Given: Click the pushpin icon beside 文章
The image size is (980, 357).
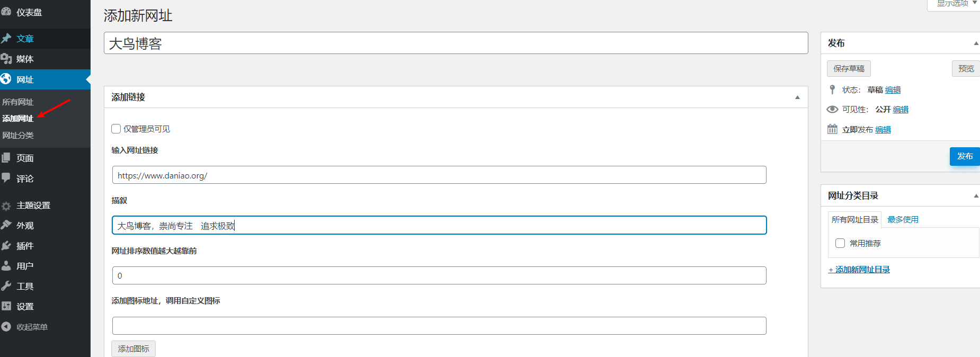Looking at the screenshot, I should [6, 38].
